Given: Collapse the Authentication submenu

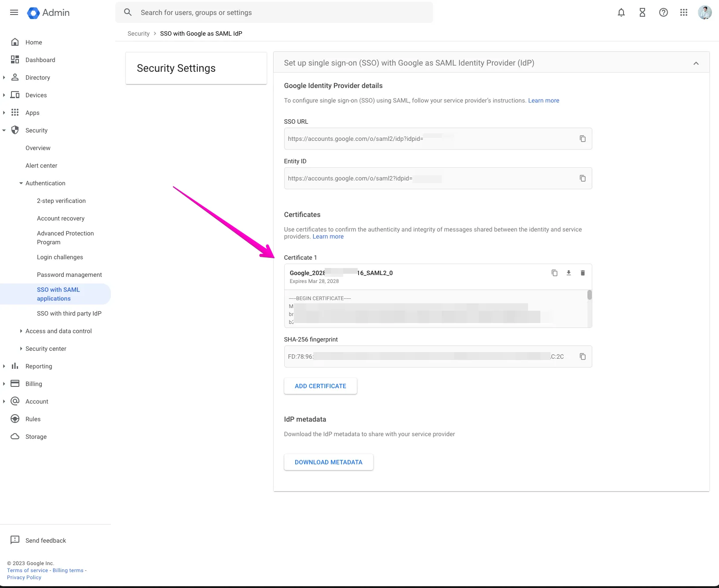Looking at the screenshot, I should point(21,183).
